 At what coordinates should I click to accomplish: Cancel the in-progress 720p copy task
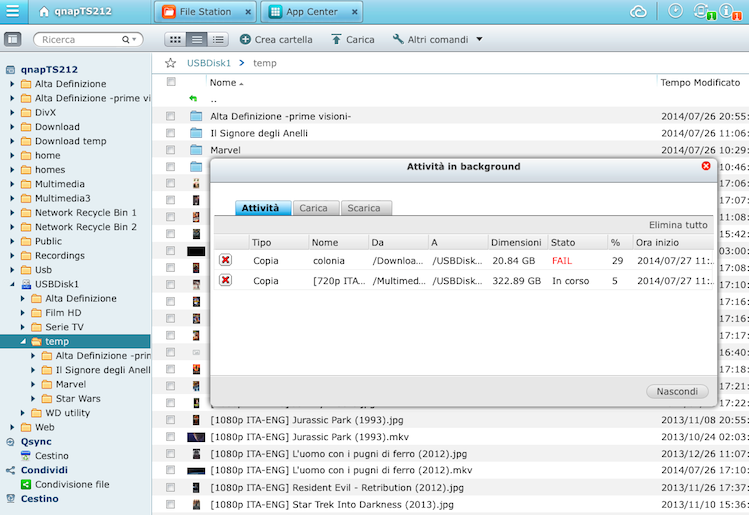(225, 281)
